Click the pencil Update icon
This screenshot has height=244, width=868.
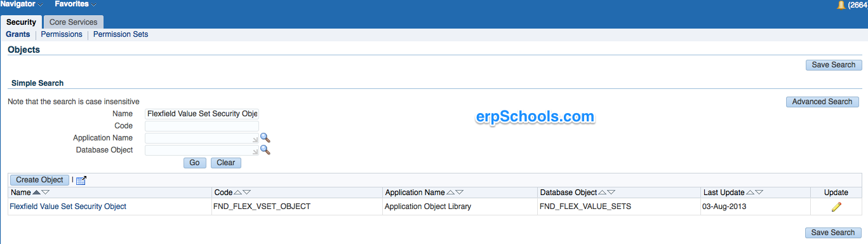(836, 207)
